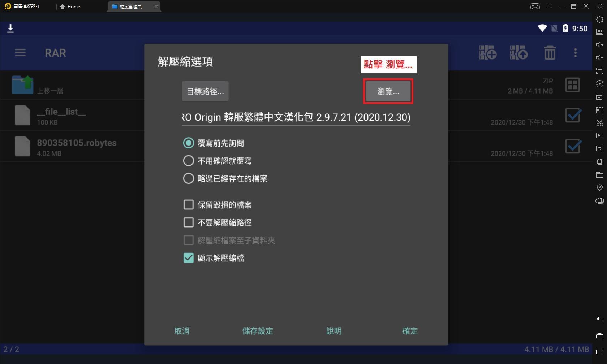The image size is (607, 364).
Task: Open the emulator settings hexagon icon
Action: point(599,19)
